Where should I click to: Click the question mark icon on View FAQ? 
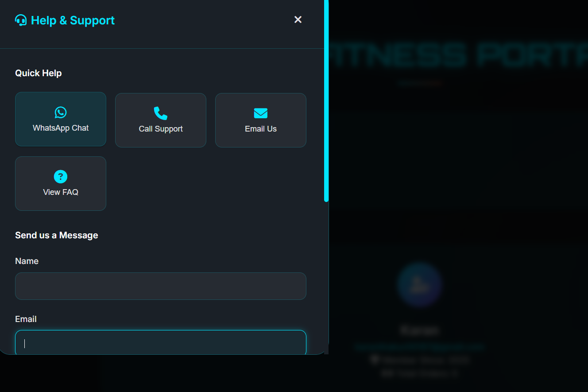coord(60,176)
